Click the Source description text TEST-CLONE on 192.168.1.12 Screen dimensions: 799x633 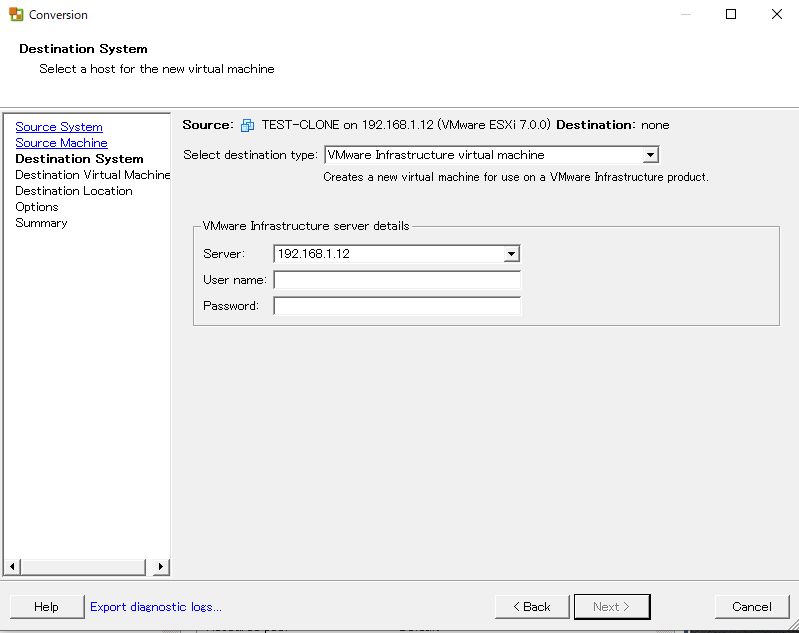pyautogui.click(x=406, y=125)
